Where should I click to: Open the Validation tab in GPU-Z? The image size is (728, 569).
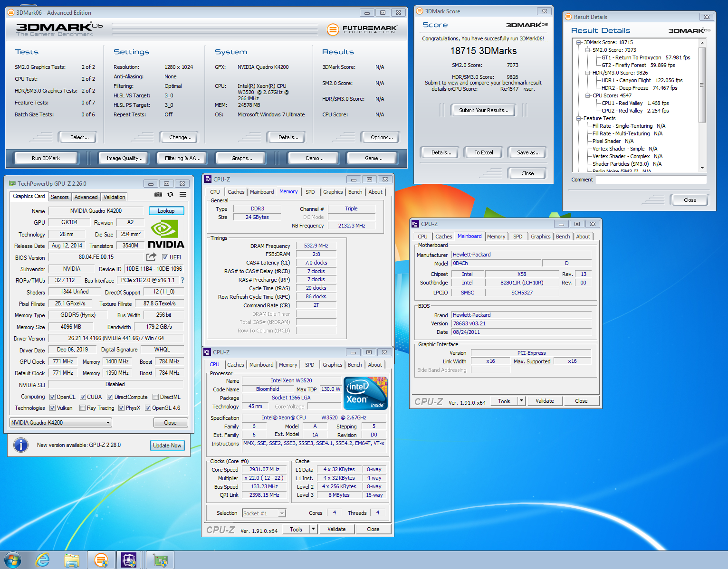[x=115, y=197]
